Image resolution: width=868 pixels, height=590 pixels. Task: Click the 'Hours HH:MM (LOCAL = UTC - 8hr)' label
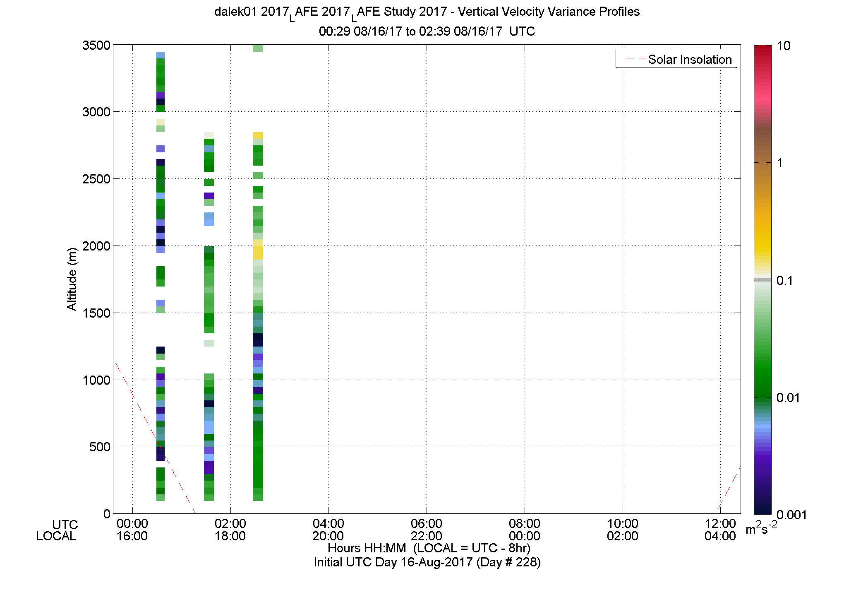[429, 548]
